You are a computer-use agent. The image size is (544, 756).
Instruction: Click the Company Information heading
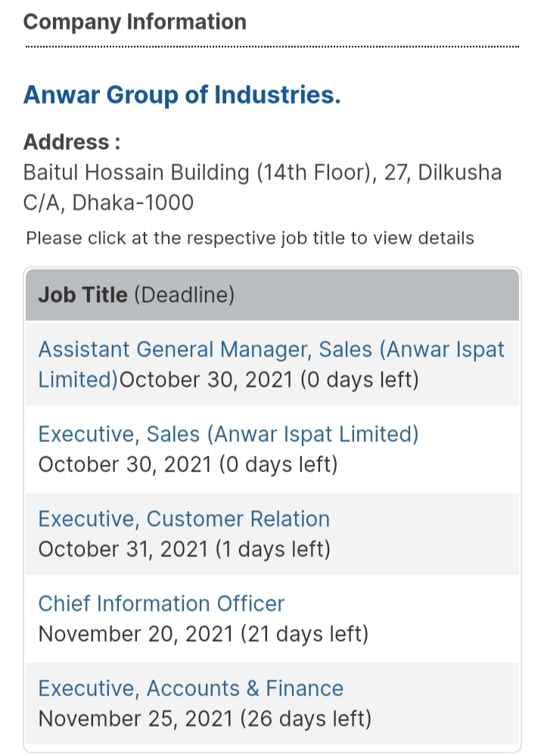[x=135, y=22]
